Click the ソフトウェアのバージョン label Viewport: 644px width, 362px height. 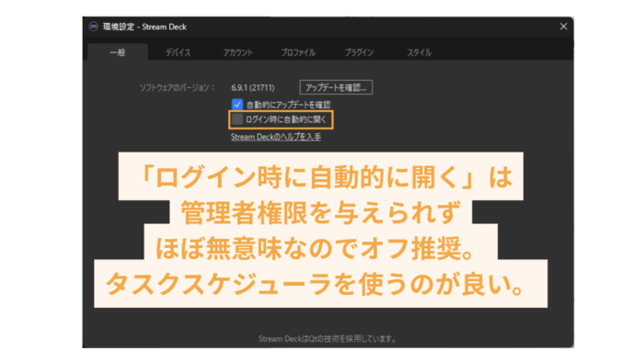pyautogui.click(x=178, y=87)
